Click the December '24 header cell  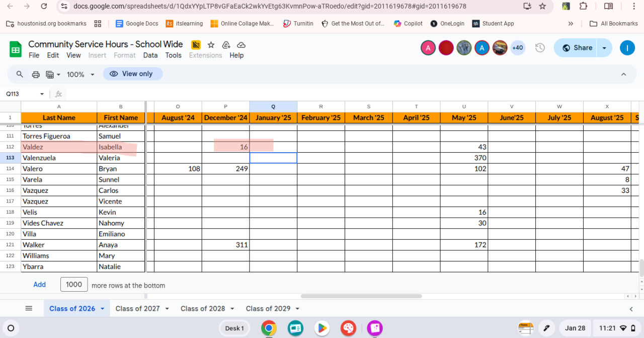[225, 117]
